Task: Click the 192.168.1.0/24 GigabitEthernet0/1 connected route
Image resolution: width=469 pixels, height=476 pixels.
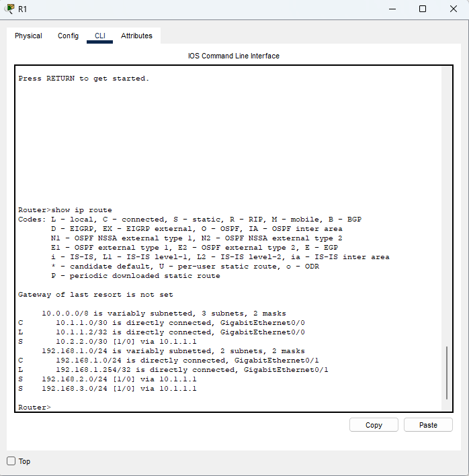Action: [x=168, y=361]
